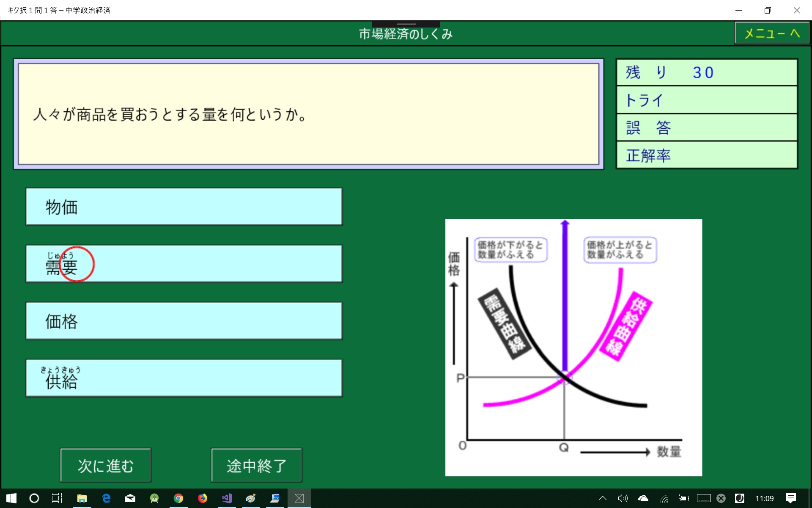Click the 次に進む button

pos(106,465)
